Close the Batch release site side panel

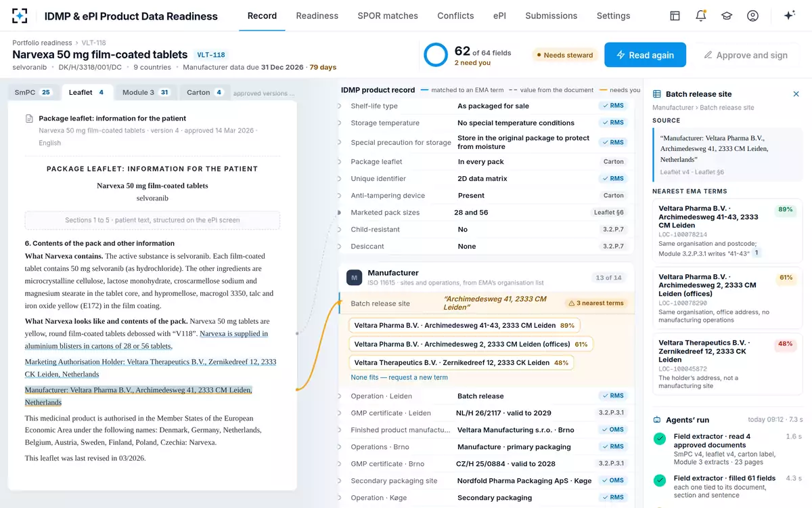796,94
